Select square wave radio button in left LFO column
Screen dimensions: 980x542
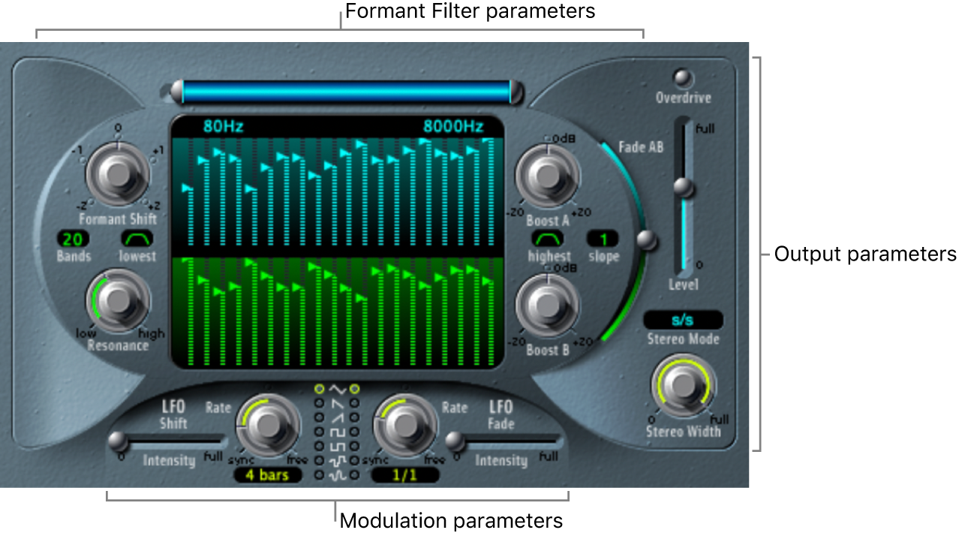[319, 432]
